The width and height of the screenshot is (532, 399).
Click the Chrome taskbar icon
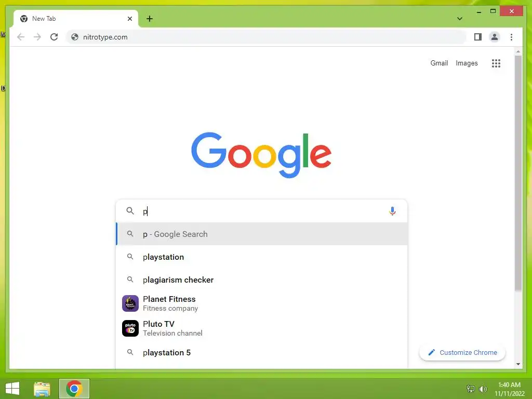(74, 389)
